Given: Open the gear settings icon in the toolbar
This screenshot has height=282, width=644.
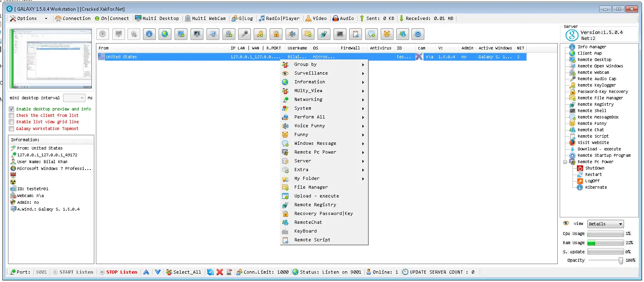Looking at the screenshot, I should click(x=418, y=34).
